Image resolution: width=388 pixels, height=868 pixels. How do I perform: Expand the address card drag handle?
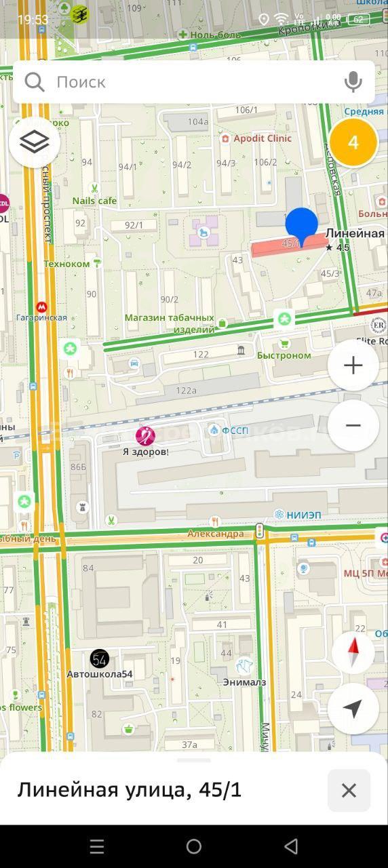pos(194,760)
